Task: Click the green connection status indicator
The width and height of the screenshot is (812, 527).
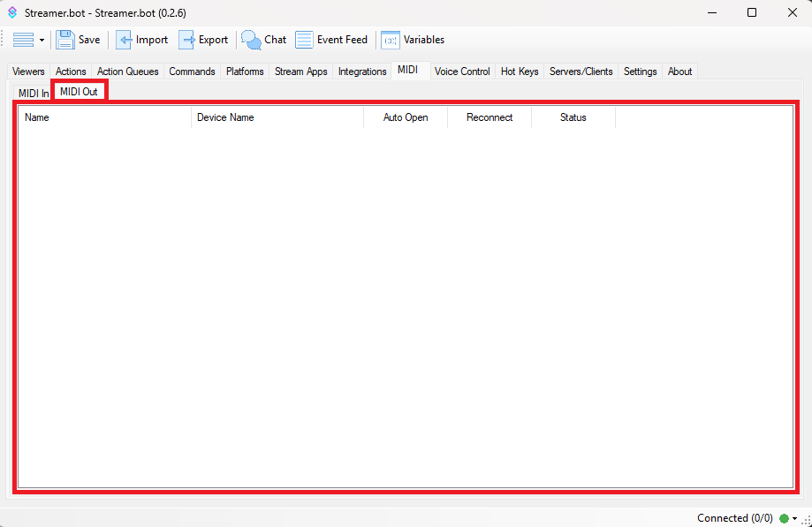Action: tap(784, 518)
